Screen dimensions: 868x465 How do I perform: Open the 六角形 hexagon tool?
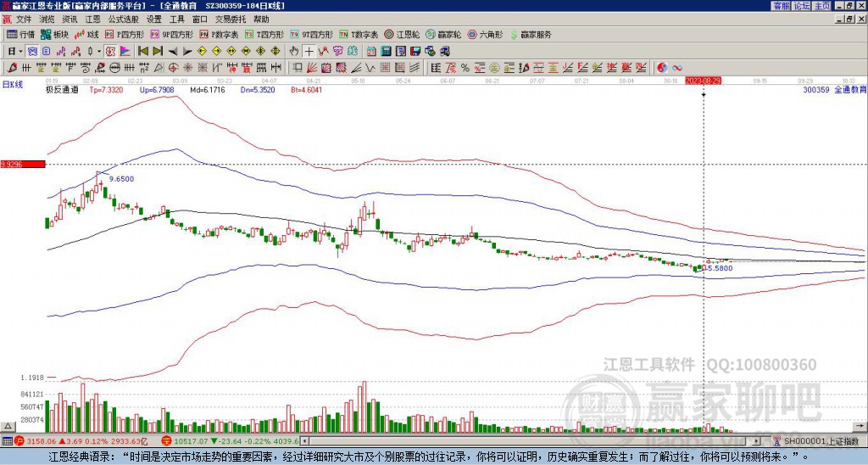[x=485, y=34]
